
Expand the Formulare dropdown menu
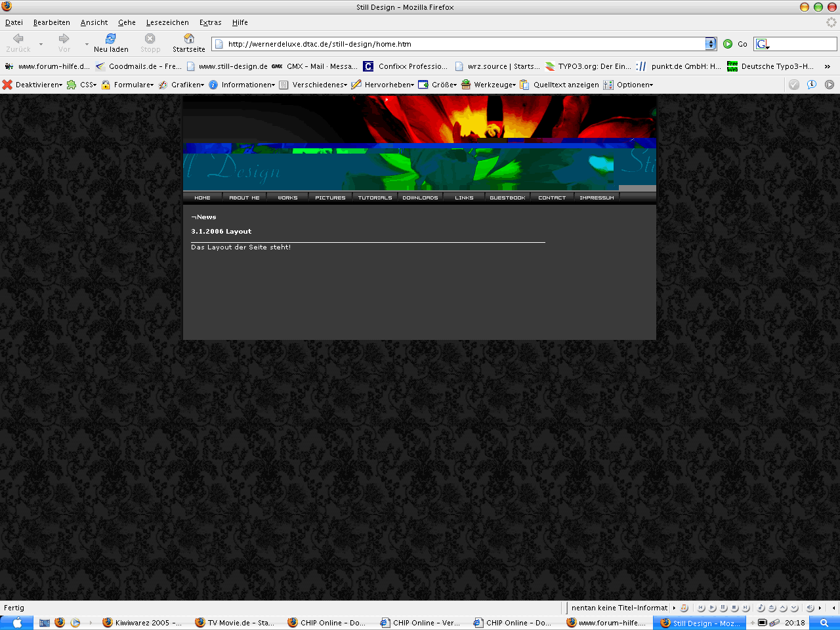click(128, 85)
